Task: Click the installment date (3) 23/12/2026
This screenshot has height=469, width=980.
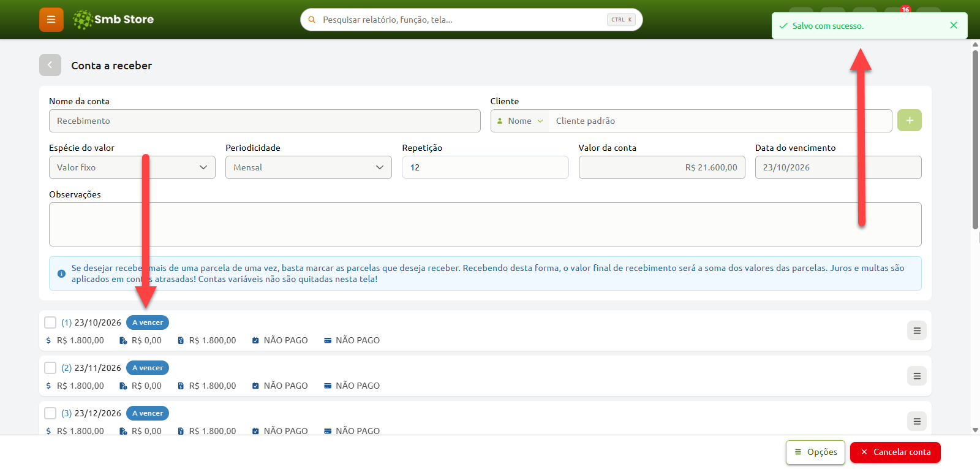Action: point(91,413)
